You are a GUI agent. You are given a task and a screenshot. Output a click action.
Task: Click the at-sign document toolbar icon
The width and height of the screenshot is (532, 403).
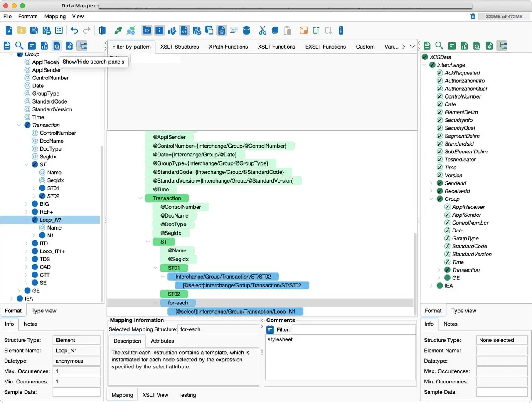pos(222,30)
